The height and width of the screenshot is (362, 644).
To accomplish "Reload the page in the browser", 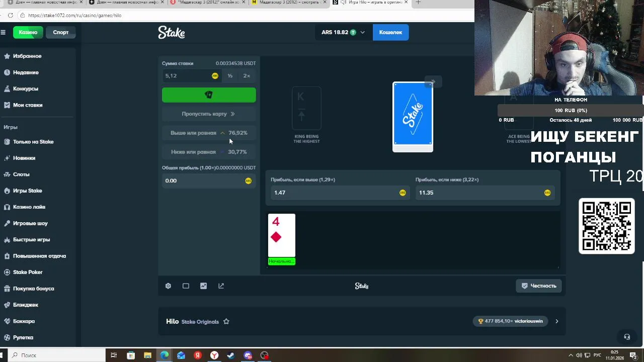I will point(11,16).
